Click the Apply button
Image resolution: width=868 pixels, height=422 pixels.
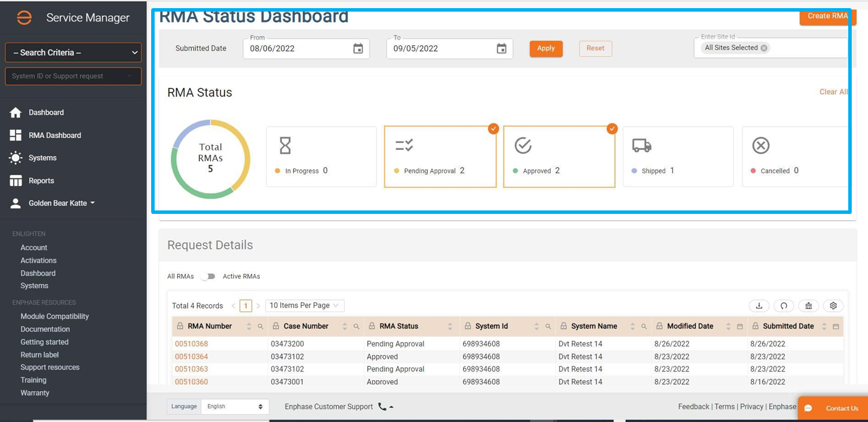[546, 49]
